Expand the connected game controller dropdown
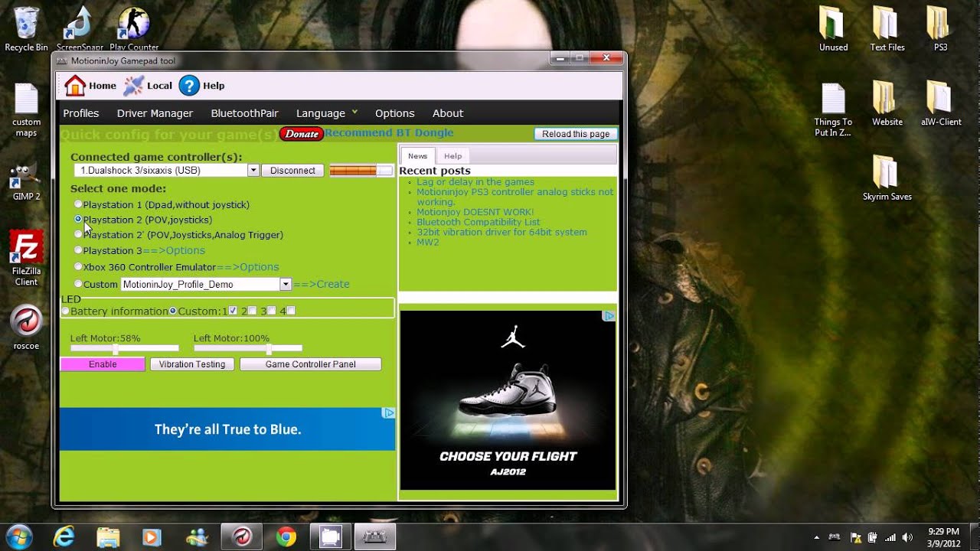This screenshot has width=980, height=551. 253,171
